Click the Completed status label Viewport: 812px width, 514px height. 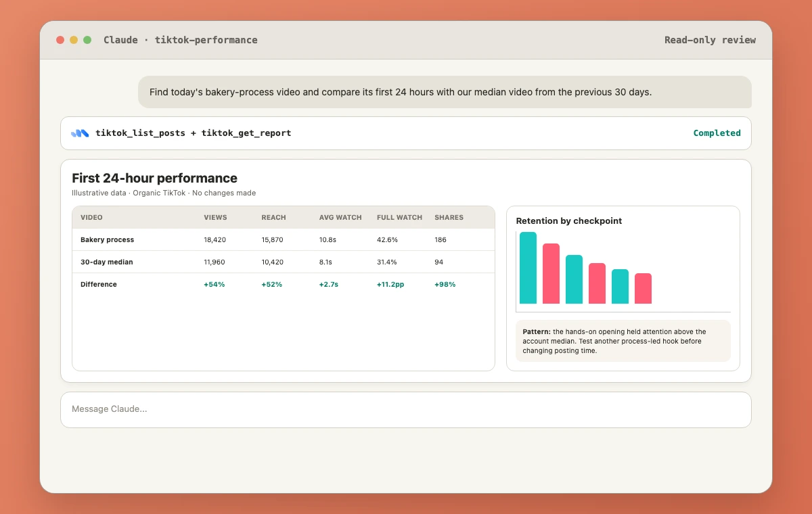click(717, 133)
